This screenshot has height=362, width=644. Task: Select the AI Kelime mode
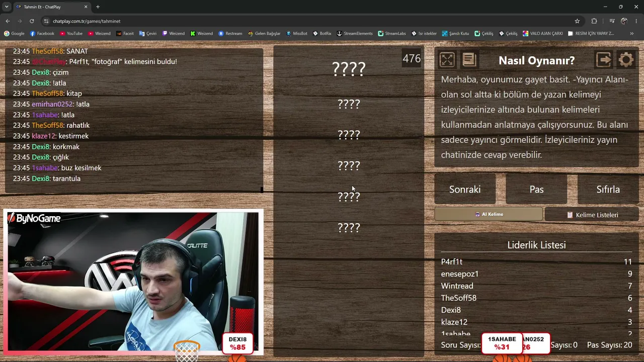[489, 214]
